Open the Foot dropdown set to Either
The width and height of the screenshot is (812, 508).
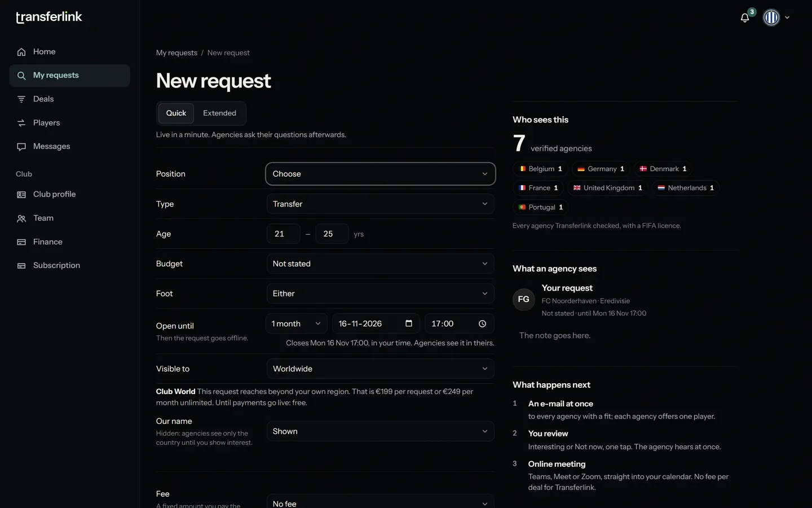[x=381, y=294]
